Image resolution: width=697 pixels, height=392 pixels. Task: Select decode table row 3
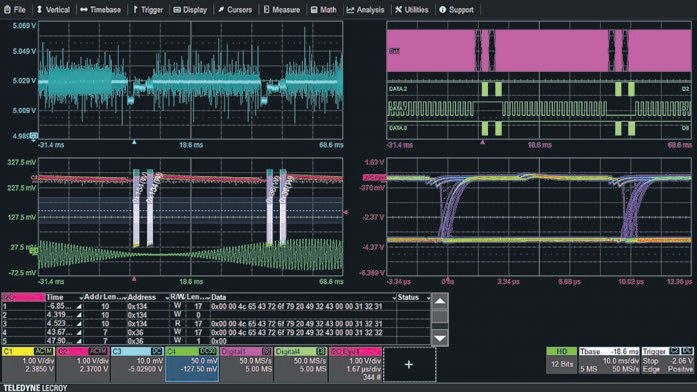coord(216,324)
